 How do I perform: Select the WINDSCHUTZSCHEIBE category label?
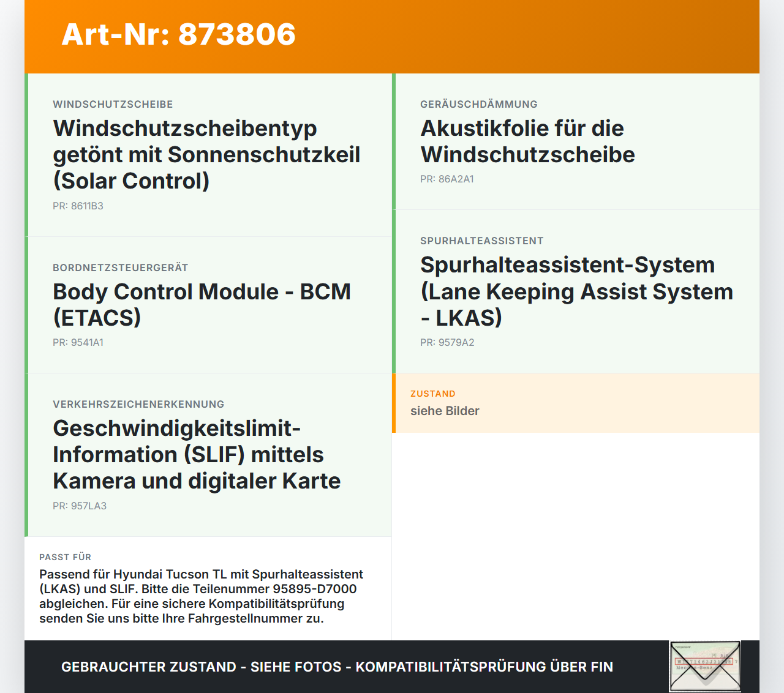[x=113, y=105]
